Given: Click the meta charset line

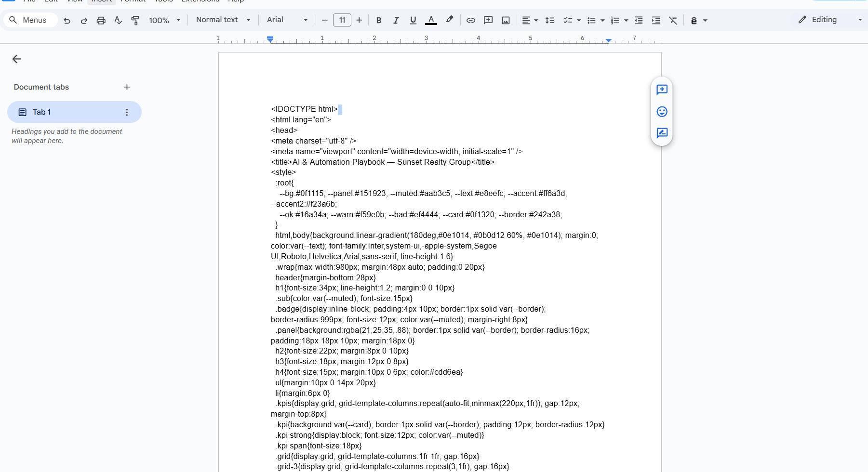Looking at the screenshot, I should click(x=313, y=141).
